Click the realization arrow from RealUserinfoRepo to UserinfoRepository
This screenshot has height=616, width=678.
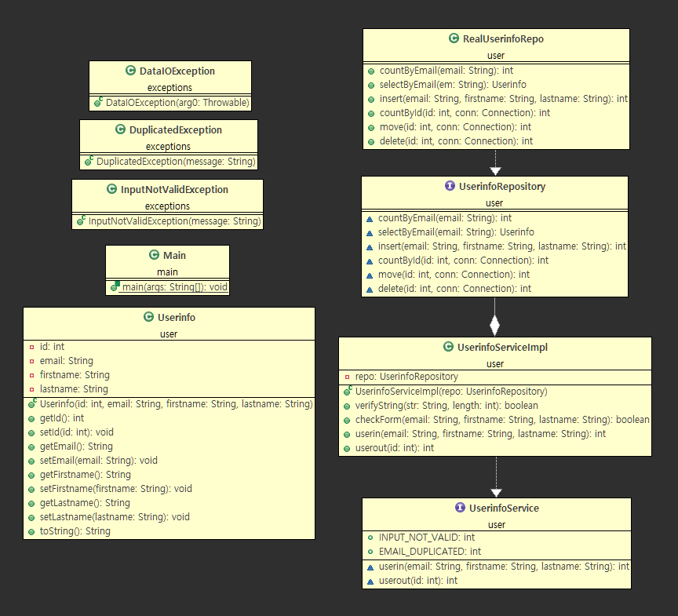pyautogui.click(x=495, y=162)
